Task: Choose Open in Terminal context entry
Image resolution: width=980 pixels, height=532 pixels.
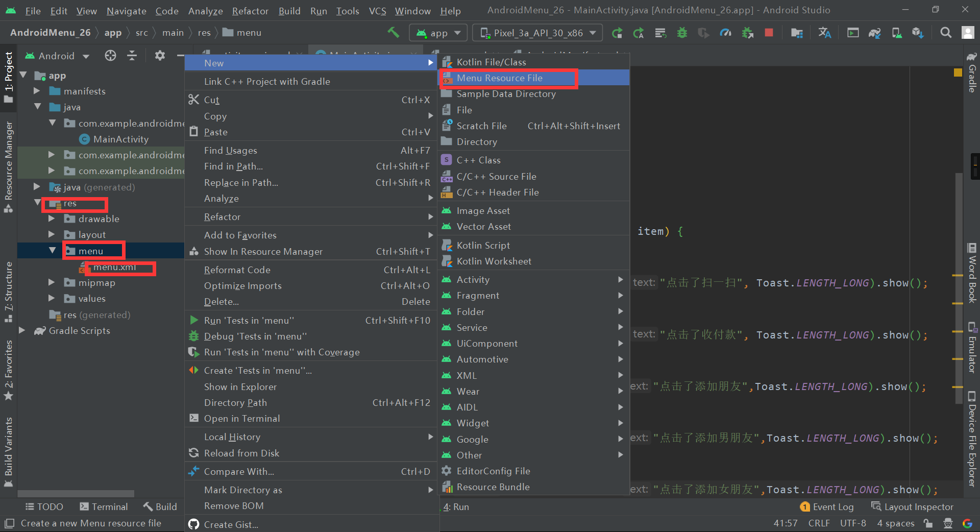Action: coord(310,419)
